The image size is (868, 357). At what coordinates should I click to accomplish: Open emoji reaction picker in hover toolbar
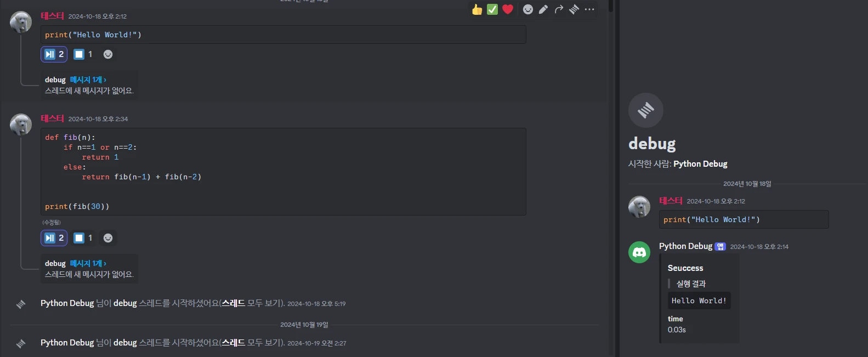(x=528, y=9)
